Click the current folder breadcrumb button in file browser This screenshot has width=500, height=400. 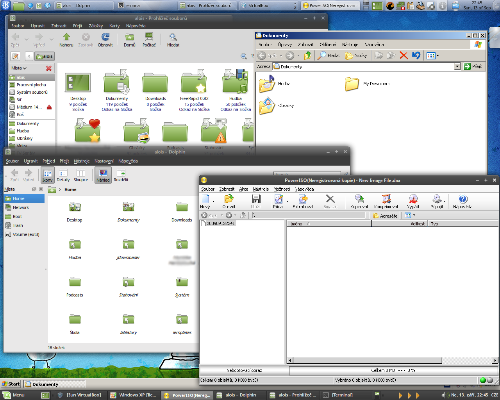point(44,56)
